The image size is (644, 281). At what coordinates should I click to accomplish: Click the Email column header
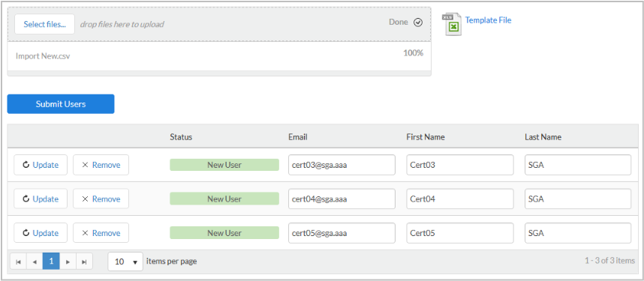298,137
